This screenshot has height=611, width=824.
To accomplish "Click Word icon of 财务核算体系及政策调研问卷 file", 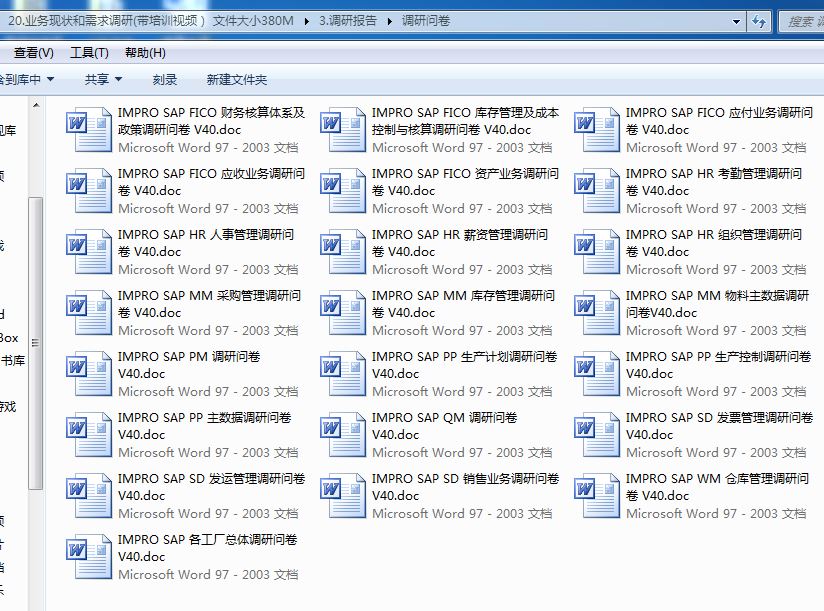I will (x=89, y=130).
